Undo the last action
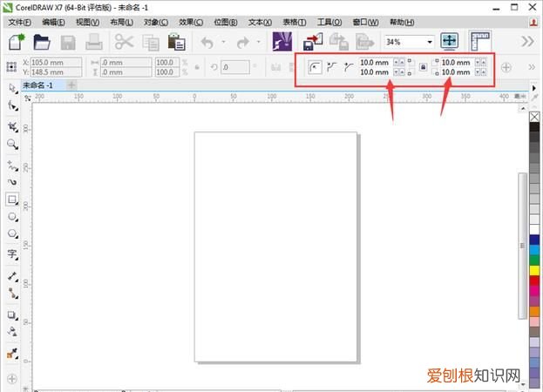The width and height of the screenshot is (543, 392). point(207,43)
